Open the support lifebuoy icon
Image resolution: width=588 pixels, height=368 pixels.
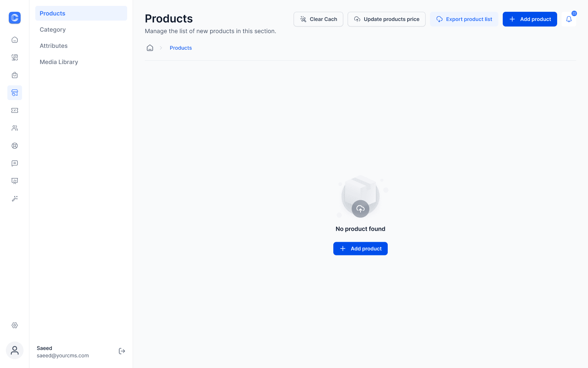pos(15,146)
